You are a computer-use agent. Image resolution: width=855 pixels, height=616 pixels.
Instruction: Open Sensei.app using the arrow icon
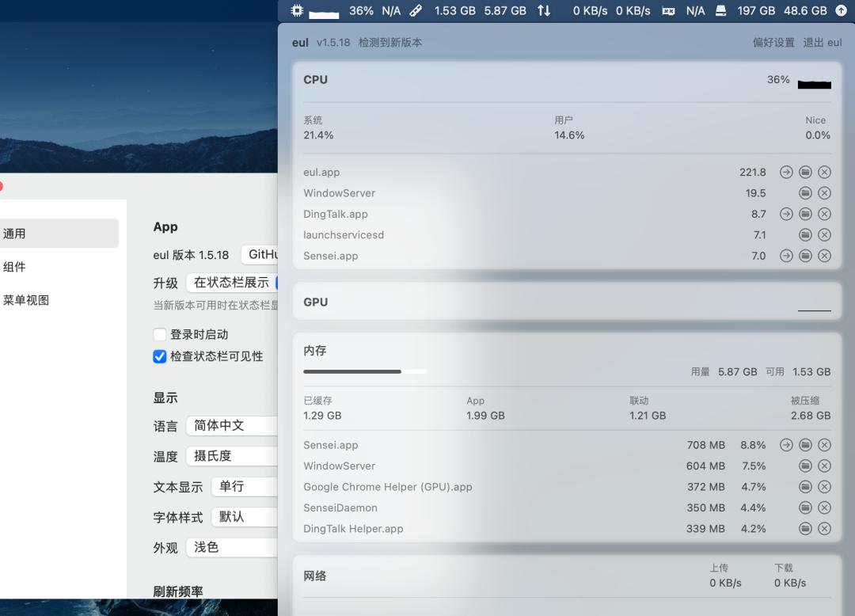(786, 256)
